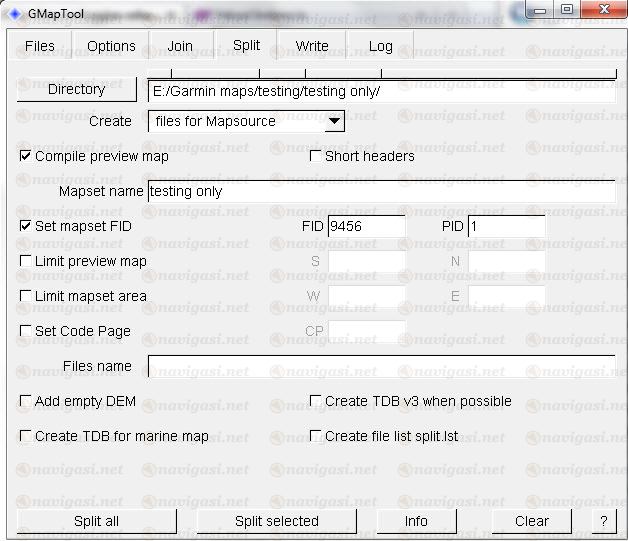Close the GMapTool window
The width and height of the screenshot is (628, 541).
[600, 10]
